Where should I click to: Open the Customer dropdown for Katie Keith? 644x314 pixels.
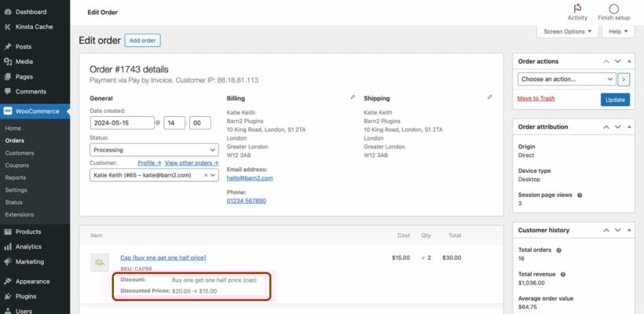click(x=154, y=175)
